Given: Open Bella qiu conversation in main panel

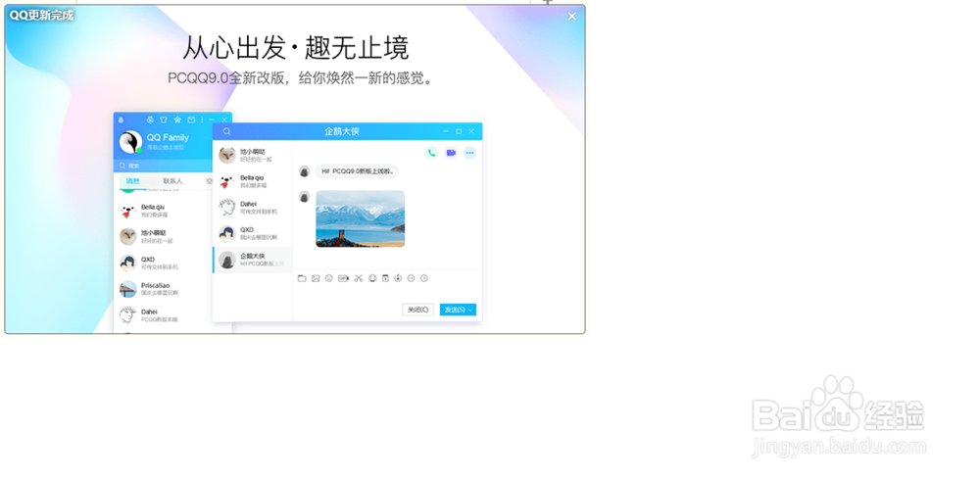Looking at the screenshot, I should 164,211.
